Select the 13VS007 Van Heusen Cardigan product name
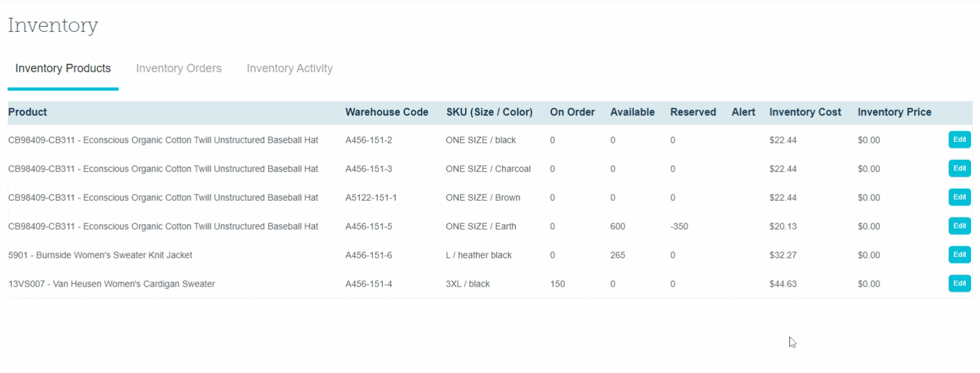Image resolution: width=980 pixels, height=373 pixels. [x=111, y=284]
